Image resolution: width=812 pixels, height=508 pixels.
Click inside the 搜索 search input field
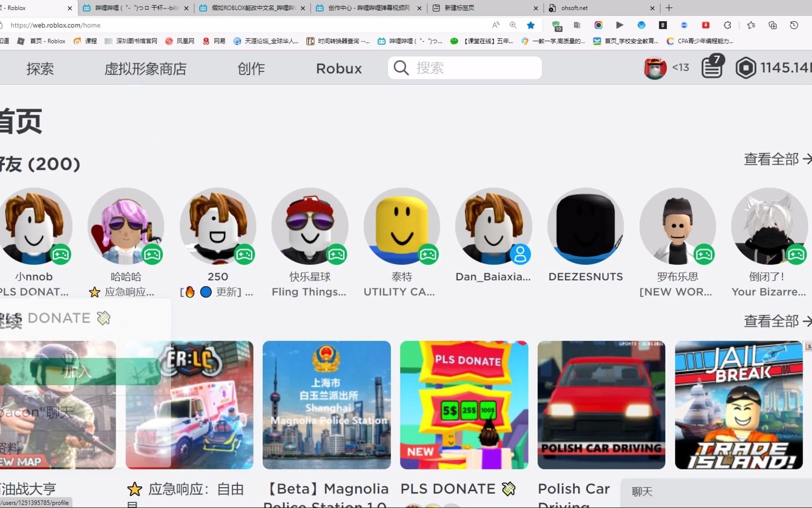tap(465, 68)
